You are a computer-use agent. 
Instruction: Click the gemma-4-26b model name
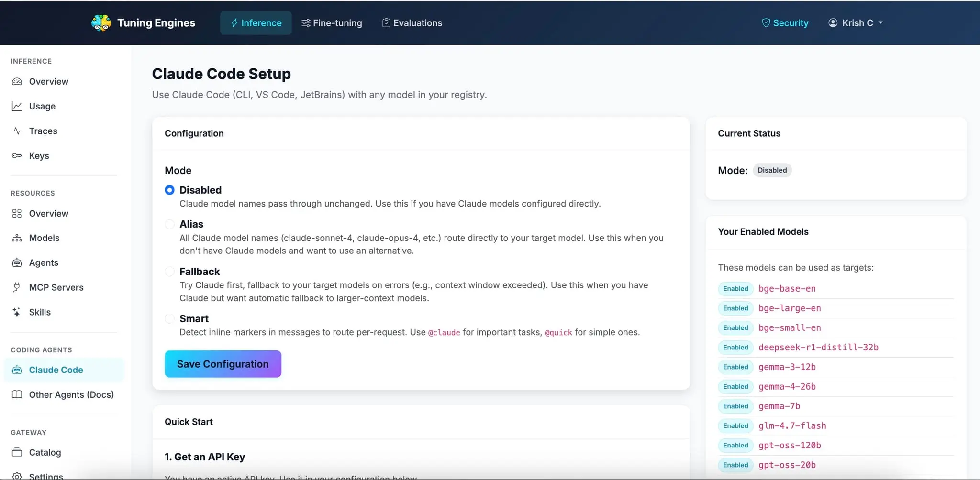(787, 387)
